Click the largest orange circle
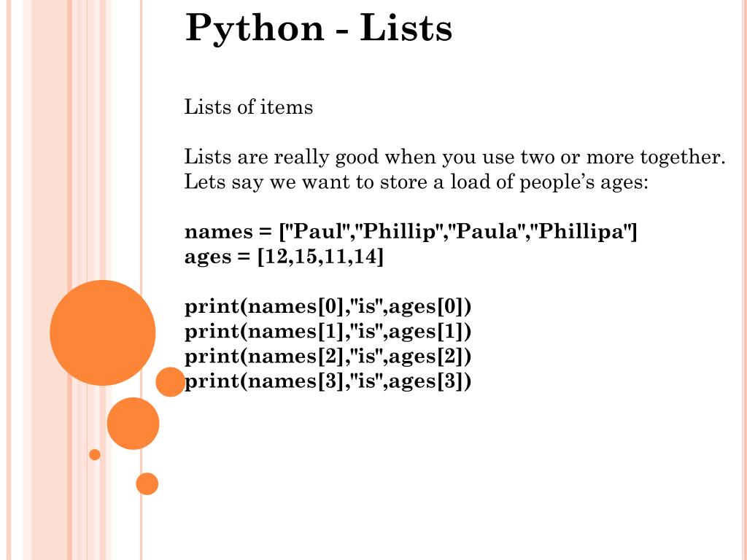The image size is (747, 560). click(x=102, y=332)
